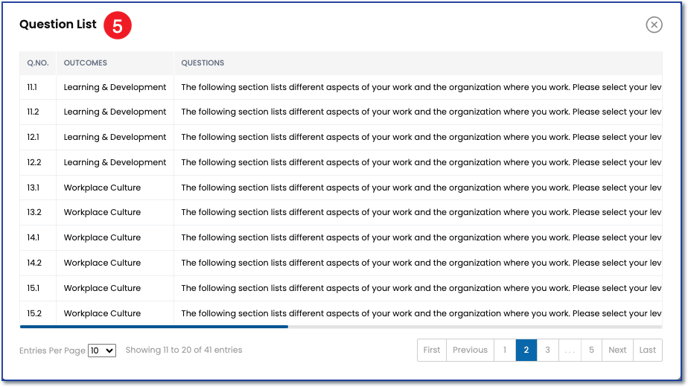Click the QUESTIONS column header

203,63
